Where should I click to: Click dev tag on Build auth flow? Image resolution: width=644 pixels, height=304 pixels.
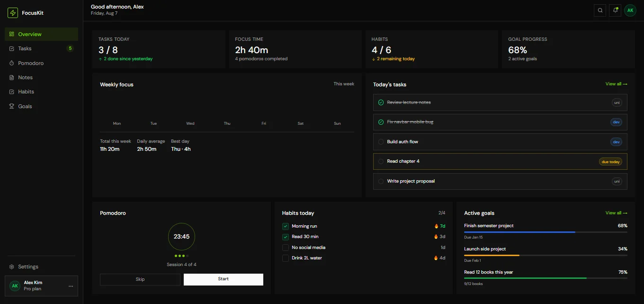[x=616, y=142]
